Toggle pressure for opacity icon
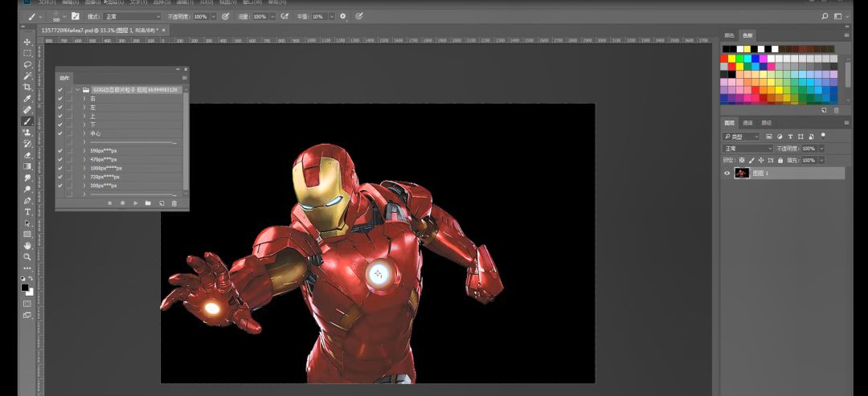Viewport: 868px width, 396px height. 225,17
